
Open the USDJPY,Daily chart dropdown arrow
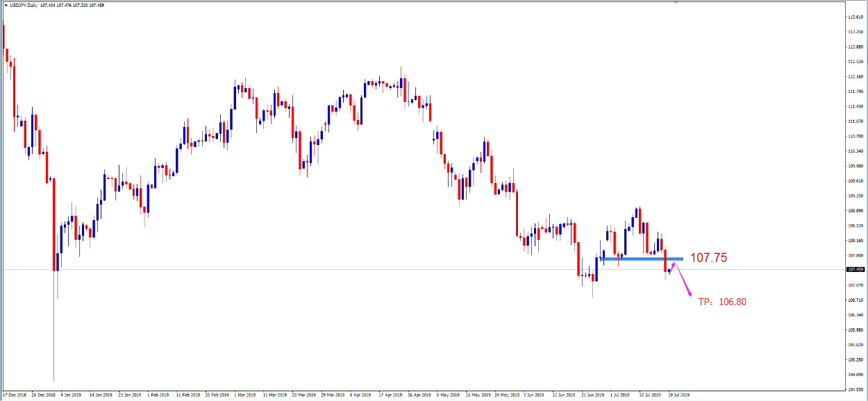click(6, 5)
